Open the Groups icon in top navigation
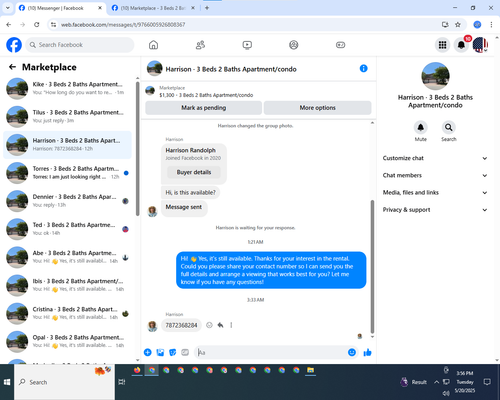 point(294,45)
